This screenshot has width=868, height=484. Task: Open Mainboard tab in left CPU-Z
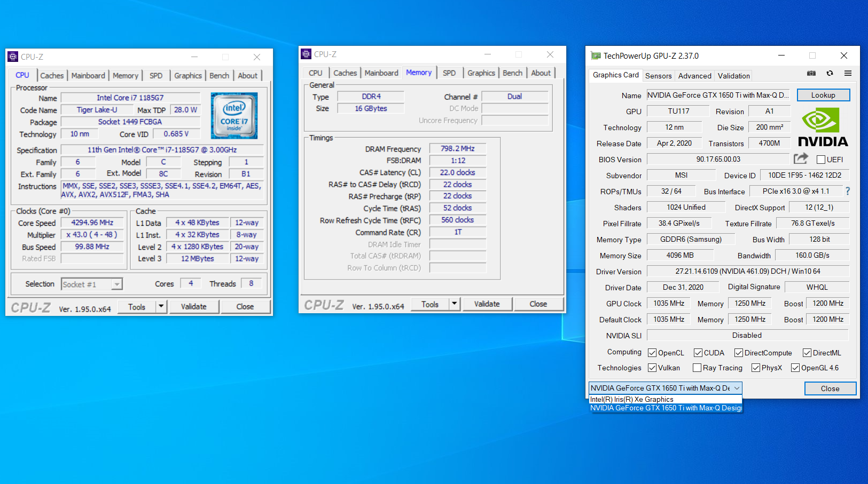pos(88,76)
